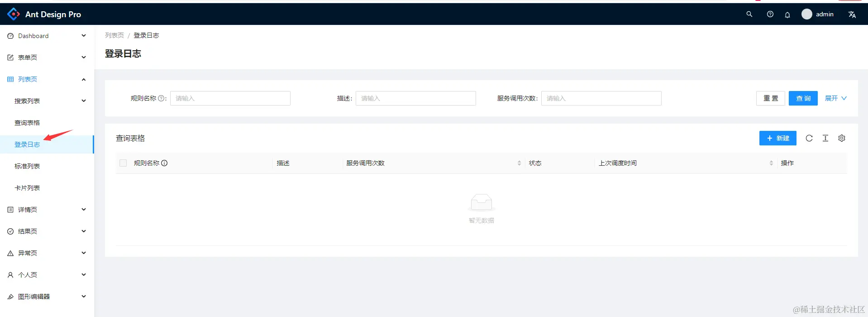This screenshot has width=868, height=317.
Task: Select 登录日志 menu item
Action: pos(47,144)
